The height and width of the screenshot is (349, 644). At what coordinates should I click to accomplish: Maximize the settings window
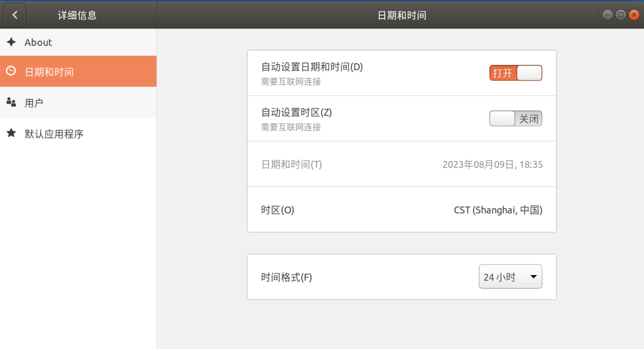point(620,15)
